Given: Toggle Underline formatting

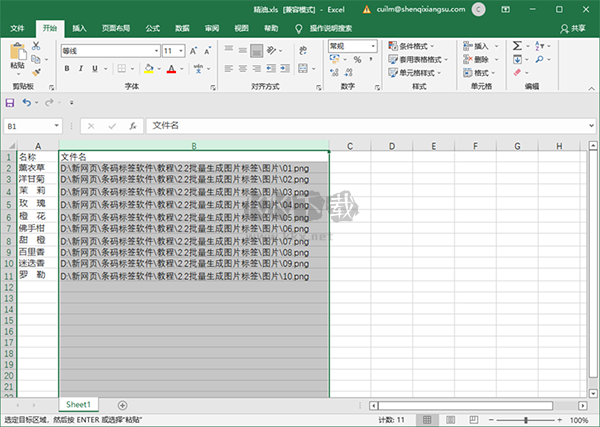Looking at the screenshot, I should coord(97,69).
